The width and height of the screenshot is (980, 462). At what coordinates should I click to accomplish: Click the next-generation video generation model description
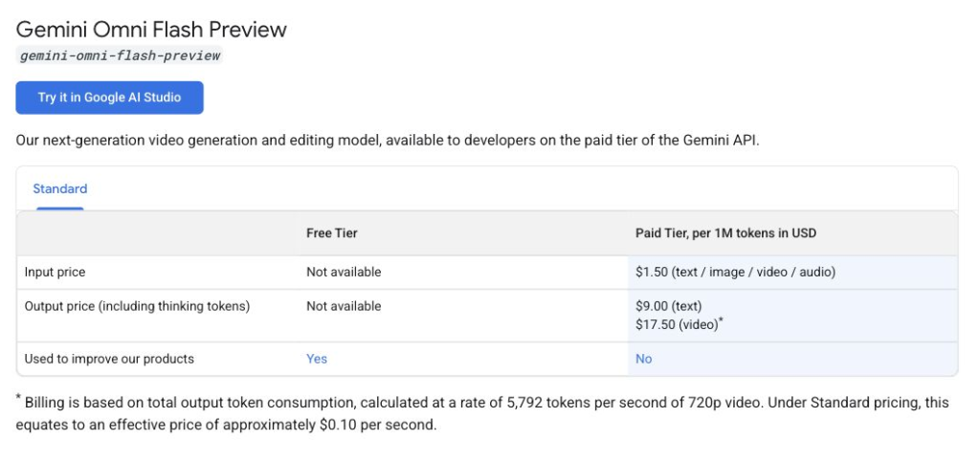(388, 140)
